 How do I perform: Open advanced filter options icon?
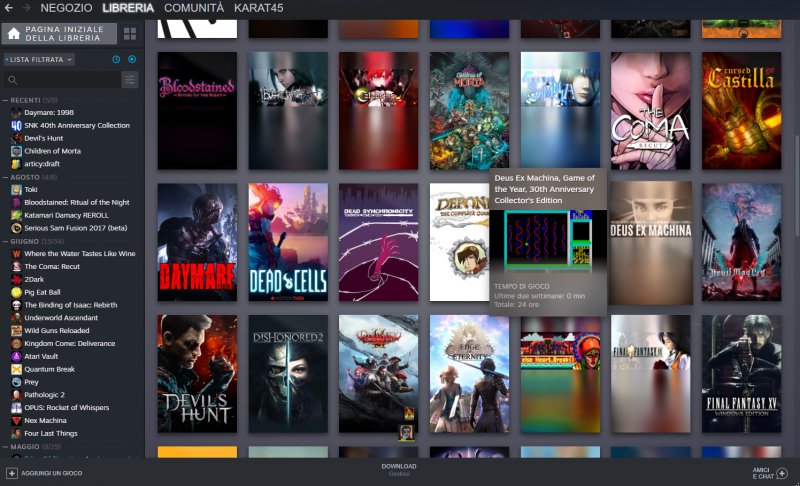(x=130, y=80)
